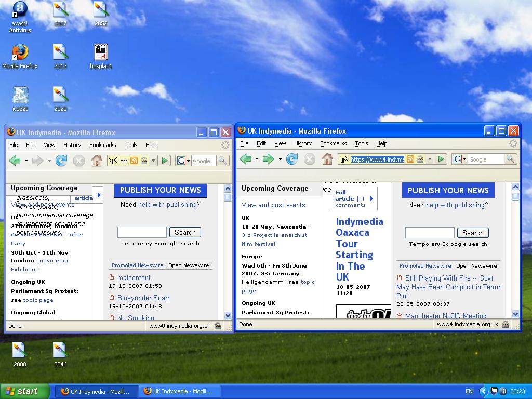This screenshot has width=532, height=399.
Task: Open the Bookmarks menu in the left window
Action: pos(102,145)
